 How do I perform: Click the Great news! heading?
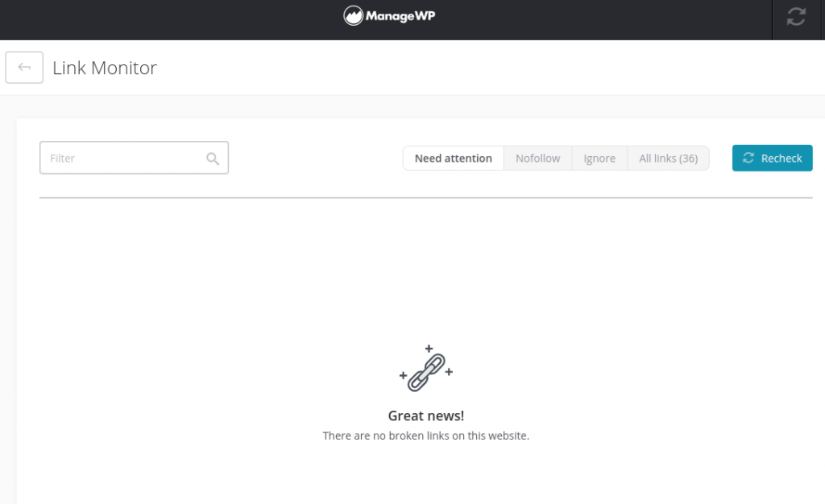(x=426, y=416)
